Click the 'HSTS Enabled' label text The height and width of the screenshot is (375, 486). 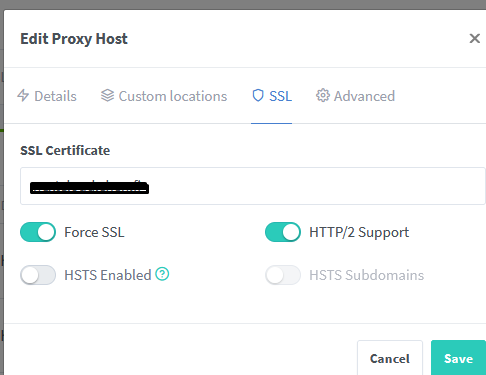tap(108, 275)
